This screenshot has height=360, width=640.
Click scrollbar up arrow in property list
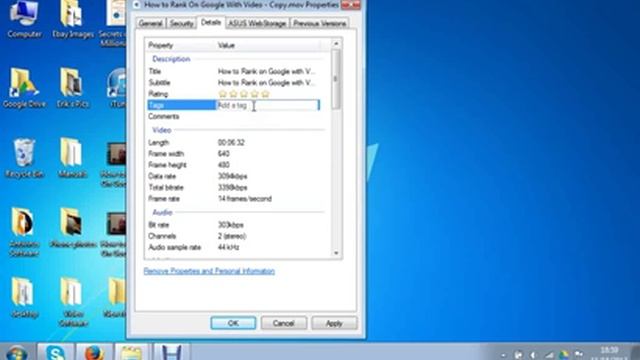click(336, 43)
